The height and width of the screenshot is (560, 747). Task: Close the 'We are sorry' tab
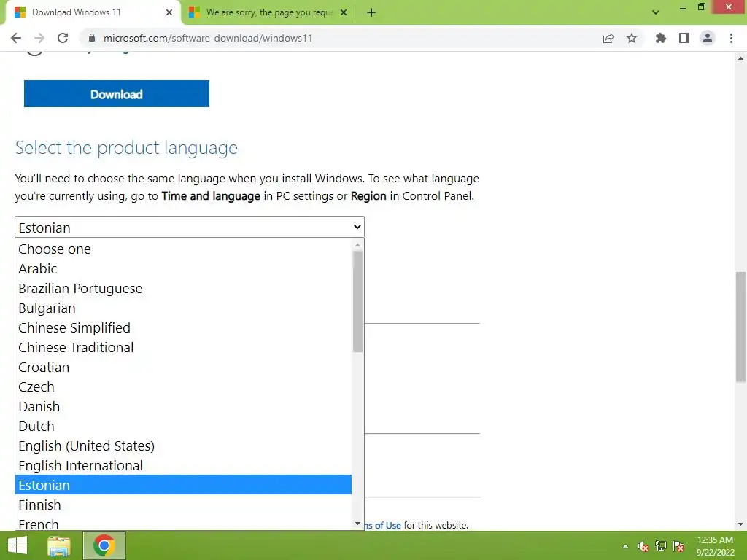click(x=344, y=12)
